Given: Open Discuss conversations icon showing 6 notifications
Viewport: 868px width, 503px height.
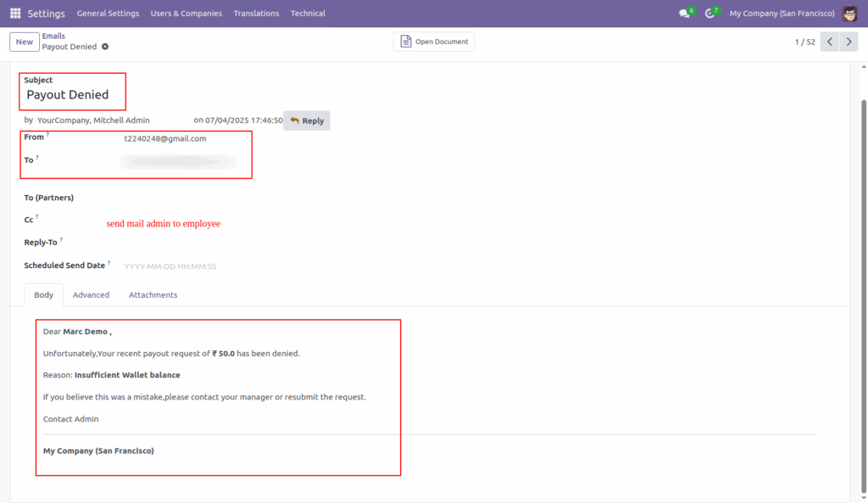Looking at the screenshot, I should click(x=683, y=14).
